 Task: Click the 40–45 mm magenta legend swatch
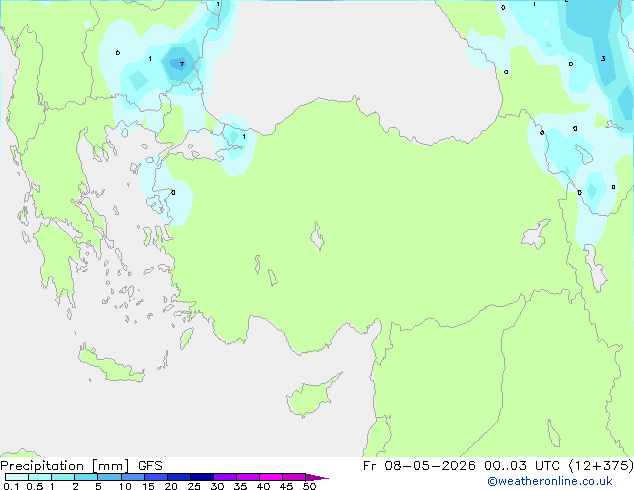pos(271,477)
